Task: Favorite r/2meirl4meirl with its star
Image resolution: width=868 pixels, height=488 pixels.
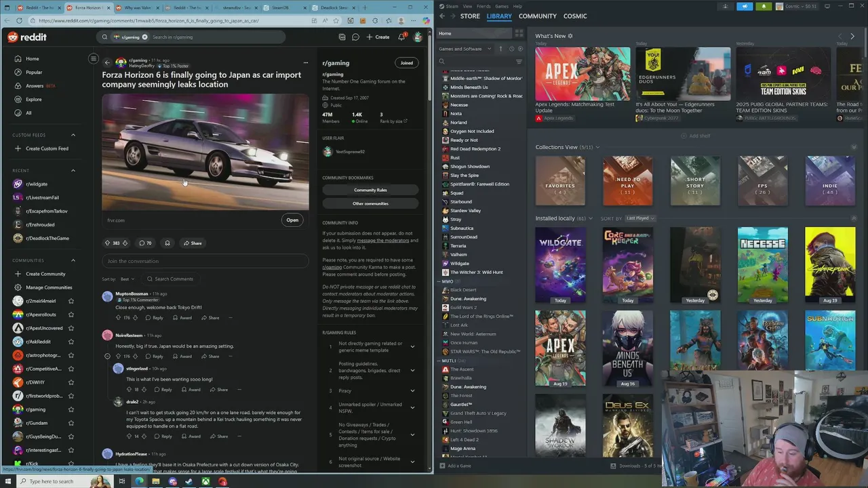Action: coord(71,301)
